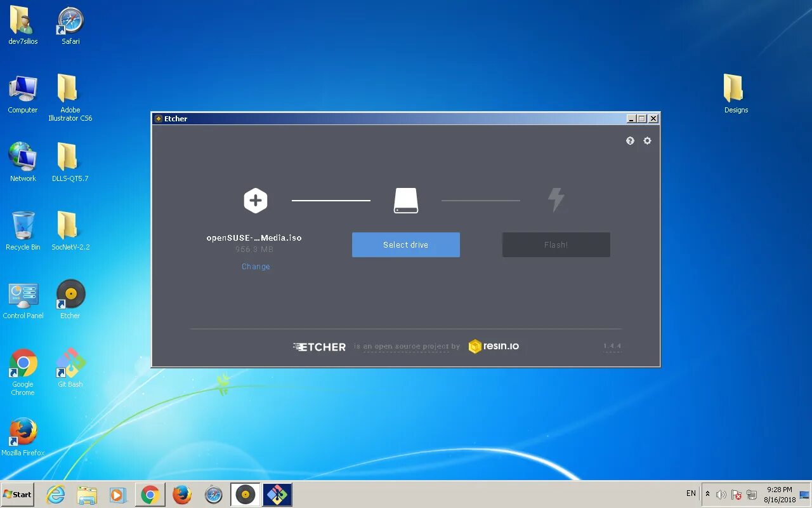Click the openSUSE image file name
The image size is (812, 508).
point(254,238)
